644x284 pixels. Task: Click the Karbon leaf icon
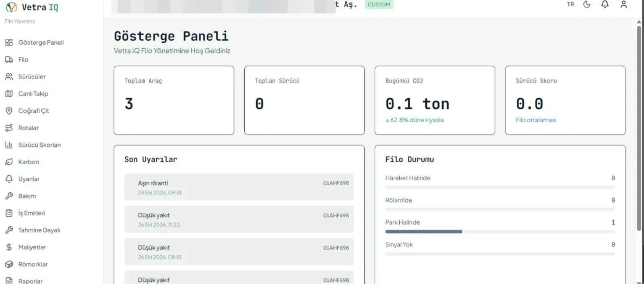pyautogui.click(x=9, y=162)
